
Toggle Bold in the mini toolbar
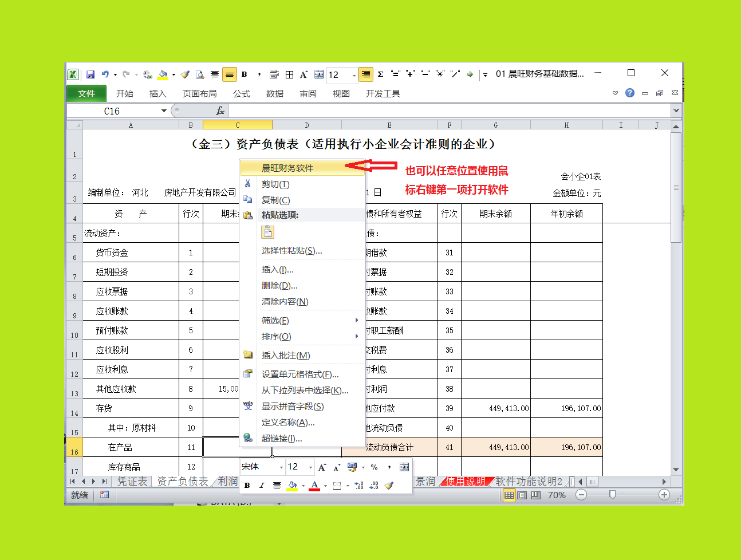pyautogui.click(x=247, y=486)
